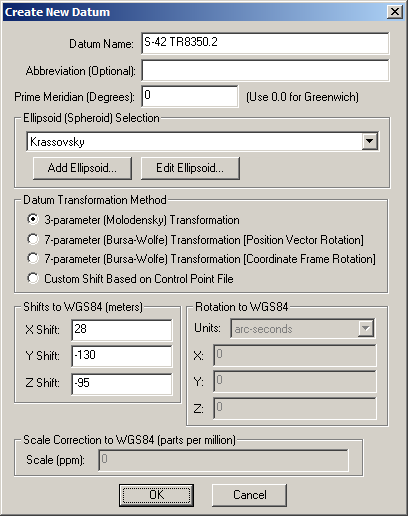Click the X Shift field containing 28
The height and width of the screenshot is (516, 408).
[x=122, y=330]
